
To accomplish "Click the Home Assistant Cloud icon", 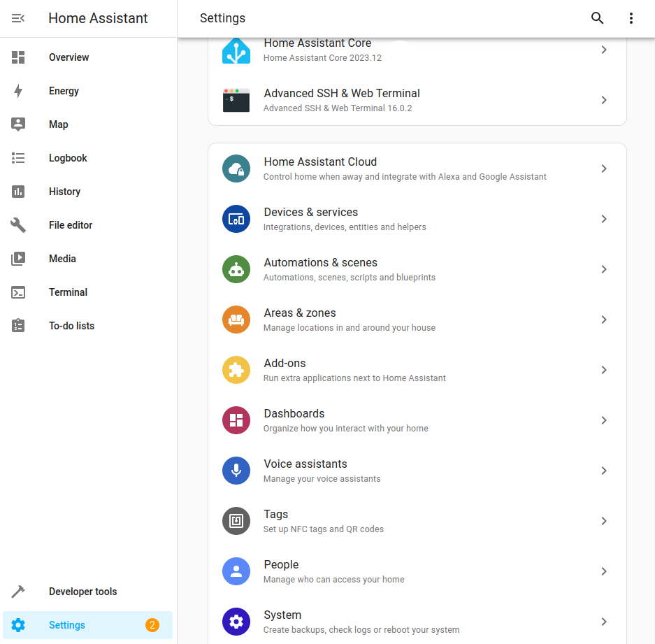I will click(236, 169).
